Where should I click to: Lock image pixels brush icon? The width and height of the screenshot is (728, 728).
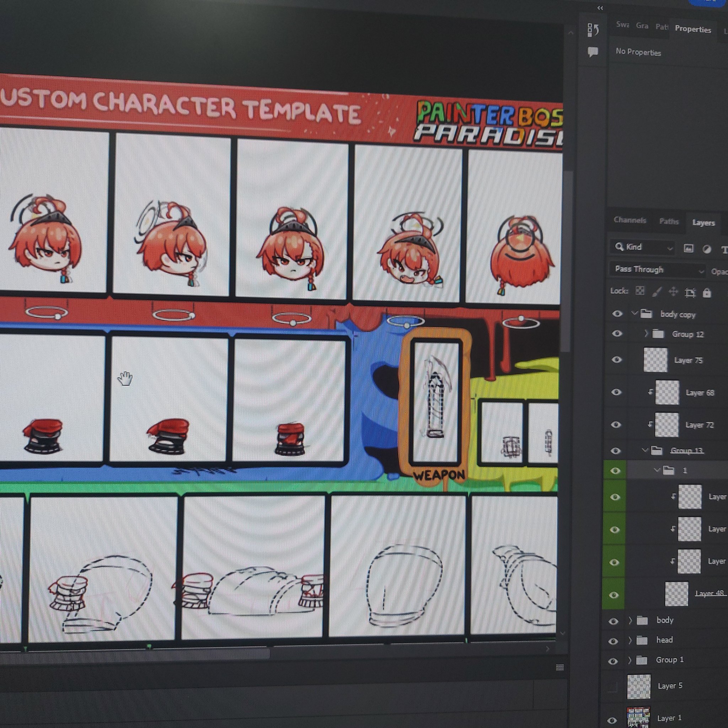[657, 291]
